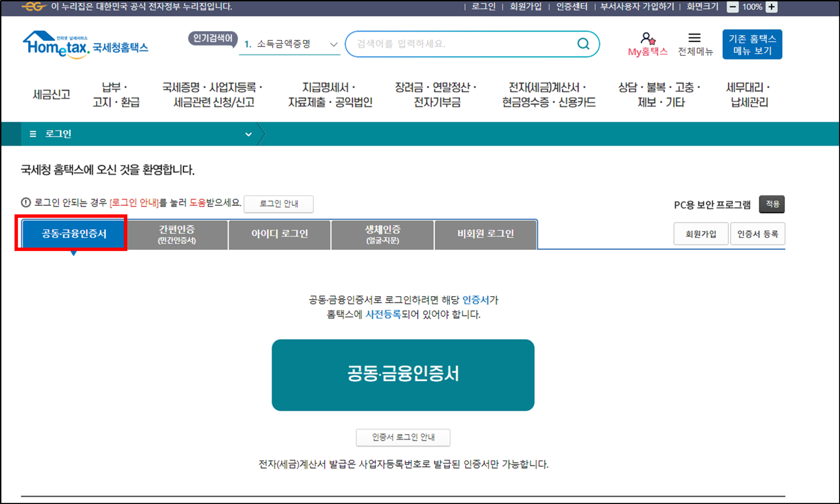Open 전체메뉴 hamburger icon

click(x=694, y=38)
